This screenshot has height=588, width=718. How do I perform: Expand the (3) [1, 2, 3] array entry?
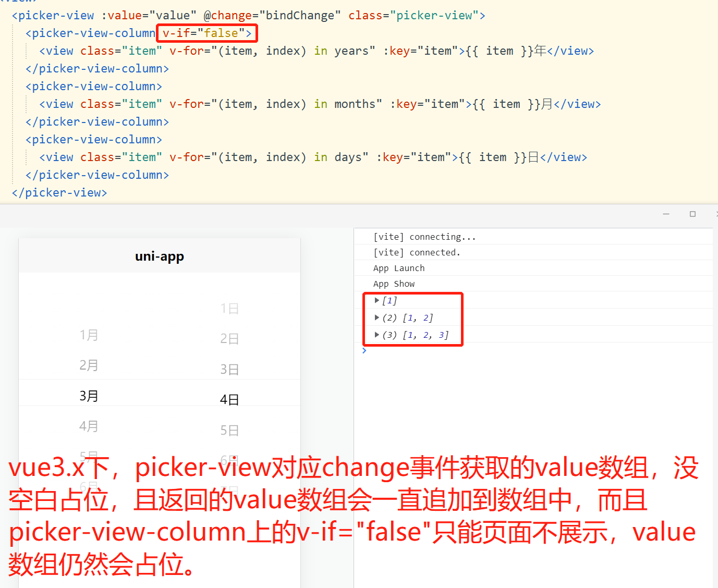[377, 335]
